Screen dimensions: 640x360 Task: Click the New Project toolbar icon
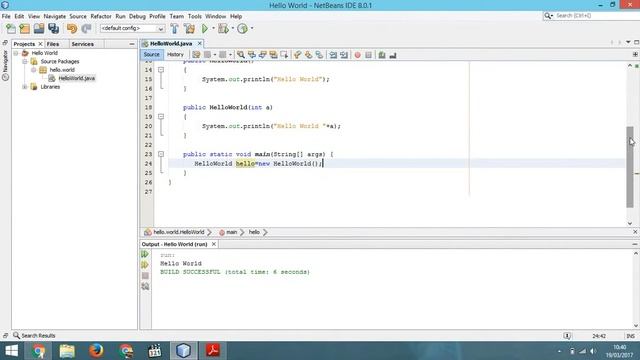click(25, 29)
